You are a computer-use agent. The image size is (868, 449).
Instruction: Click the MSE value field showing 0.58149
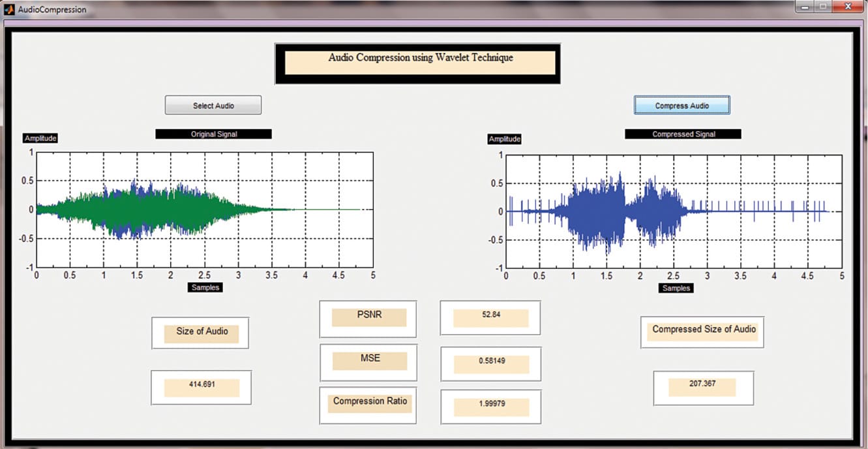[490, 364]
